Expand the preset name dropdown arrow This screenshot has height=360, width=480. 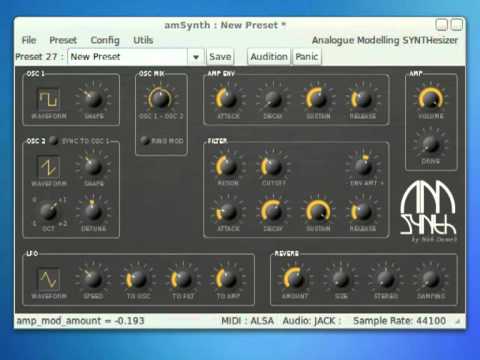pyautogui.click(x=196, y=57)
